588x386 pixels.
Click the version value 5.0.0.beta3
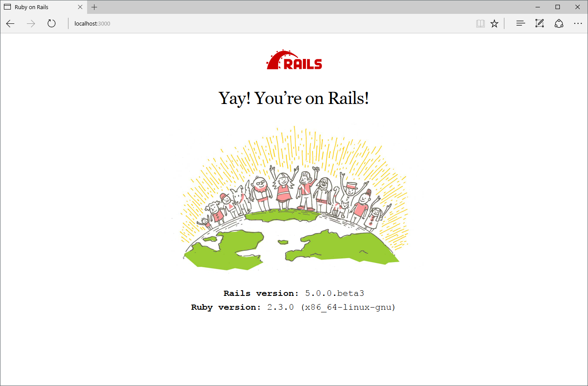coord(335,293)
